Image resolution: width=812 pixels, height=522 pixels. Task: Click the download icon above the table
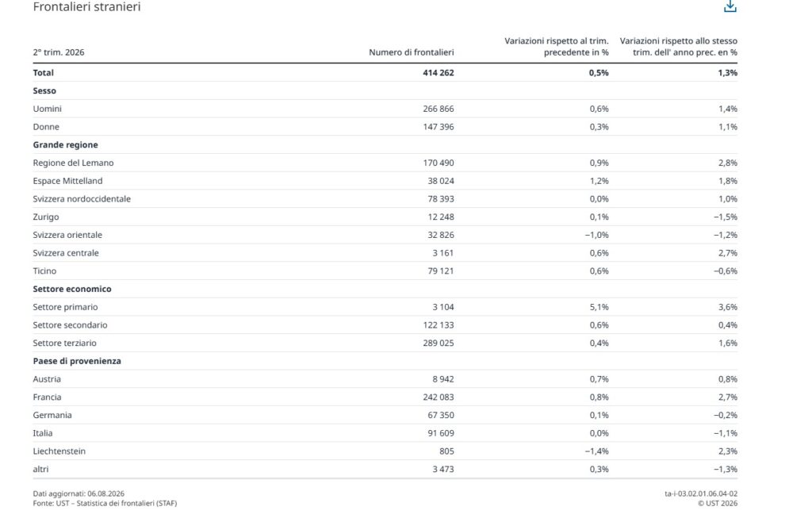click(730, 6)
